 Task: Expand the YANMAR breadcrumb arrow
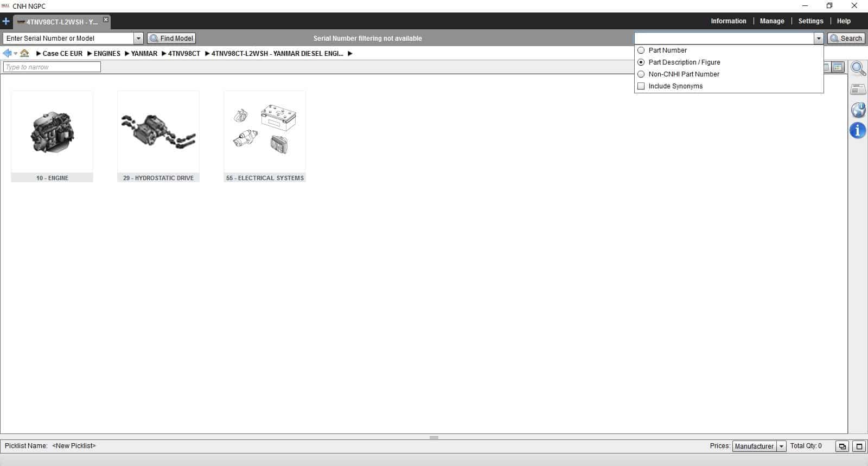pos(127,54)
